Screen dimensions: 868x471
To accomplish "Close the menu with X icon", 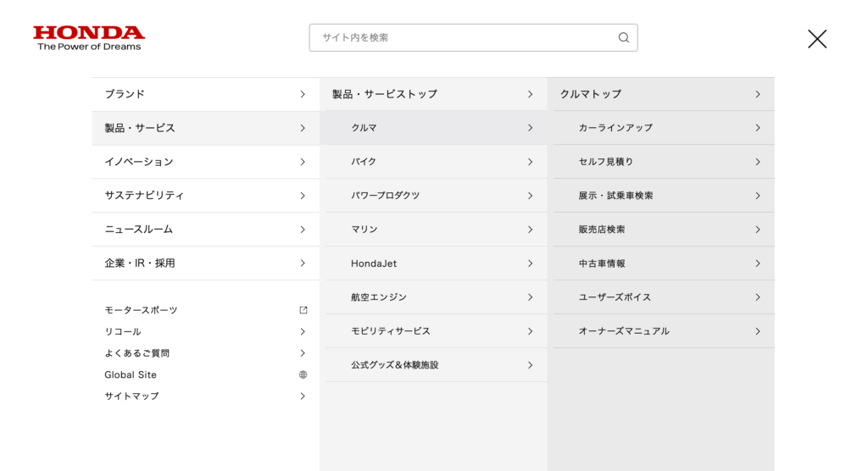I will point(817,39).
